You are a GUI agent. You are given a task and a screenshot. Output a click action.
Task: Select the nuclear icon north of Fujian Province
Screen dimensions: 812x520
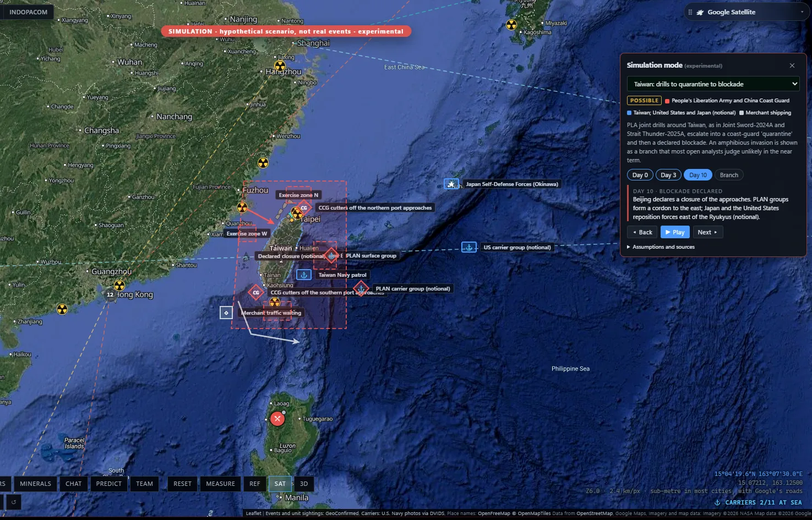[263, 162]
